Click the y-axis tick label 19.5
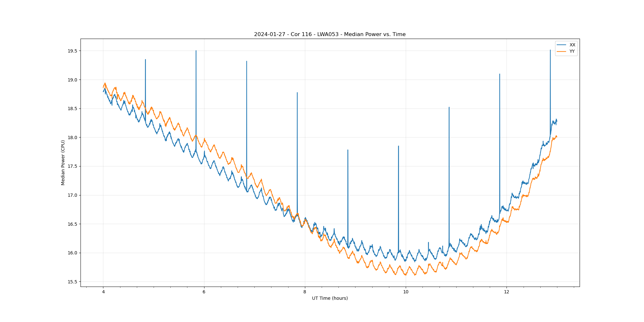Screen dimensions: 644x322 (x=72, y=51)
